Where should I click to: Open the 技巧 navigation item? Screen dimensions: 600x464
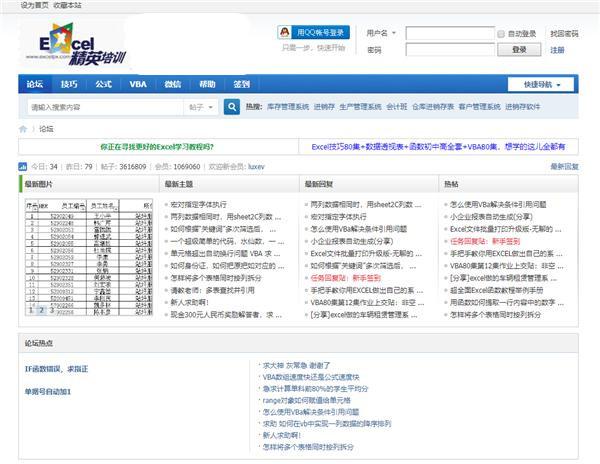tap(69, 84)
